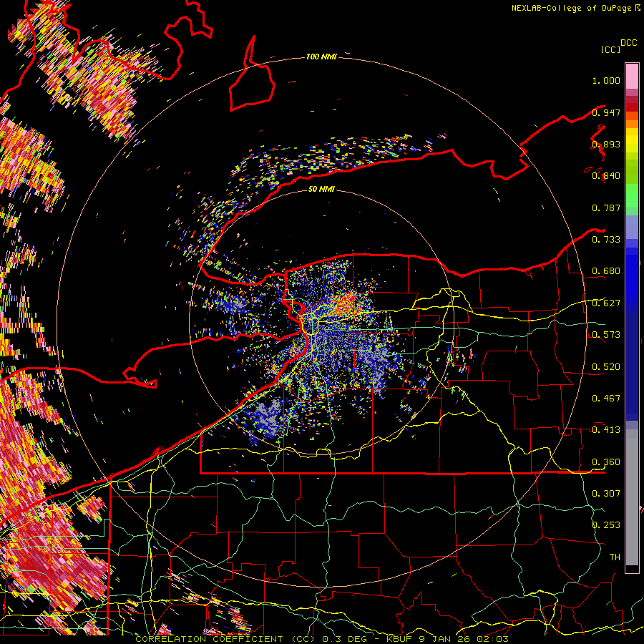Click the 0.467 scale value
The width and height of the screenshot is (644, 644).
[606, 398]
